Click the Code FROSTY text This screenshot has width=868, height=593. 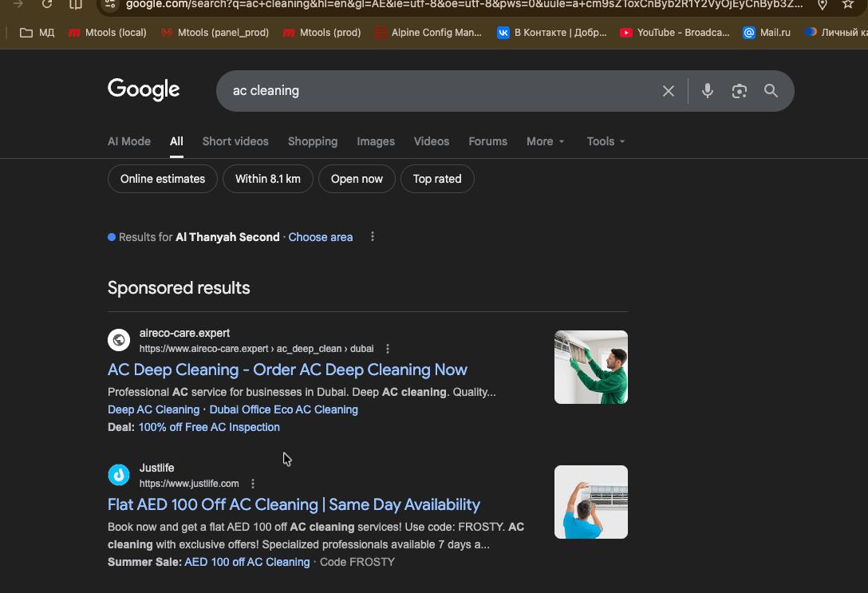(357, 562)
